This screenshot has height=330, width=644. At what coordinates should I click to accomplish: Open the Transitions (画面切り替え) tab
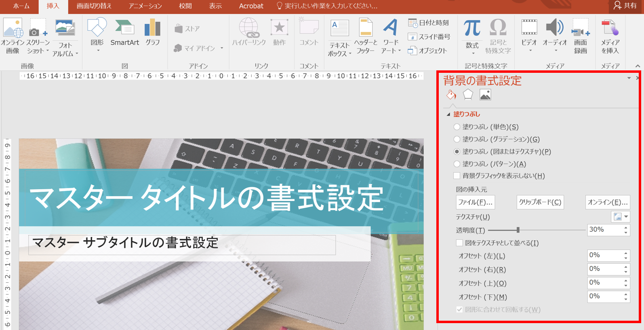point(94,6)
